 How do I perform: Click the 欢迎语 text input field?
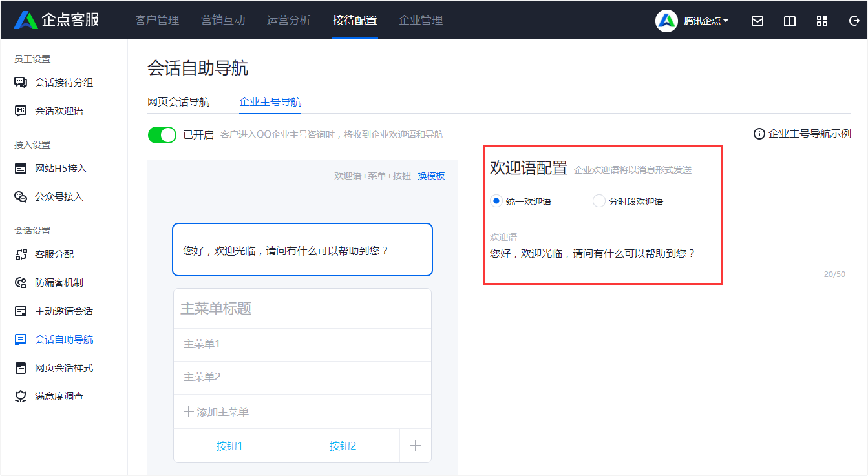click(x=668, y=253)
